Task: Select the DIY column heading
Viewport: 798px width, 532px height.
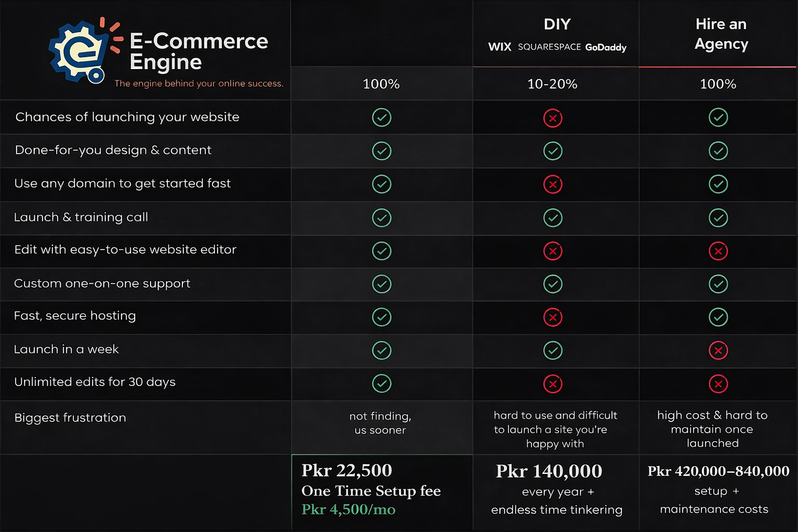Action: [557, 24]
